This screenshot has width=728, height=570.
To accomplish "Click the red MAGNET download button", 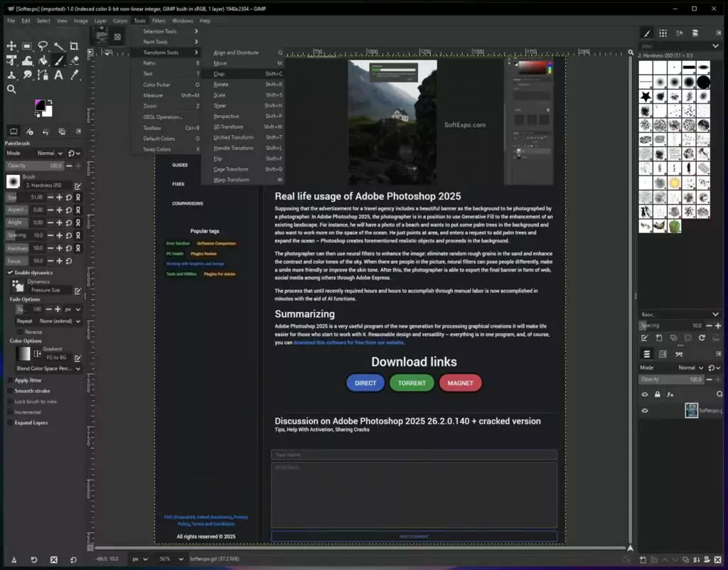I will click(460, 383).
